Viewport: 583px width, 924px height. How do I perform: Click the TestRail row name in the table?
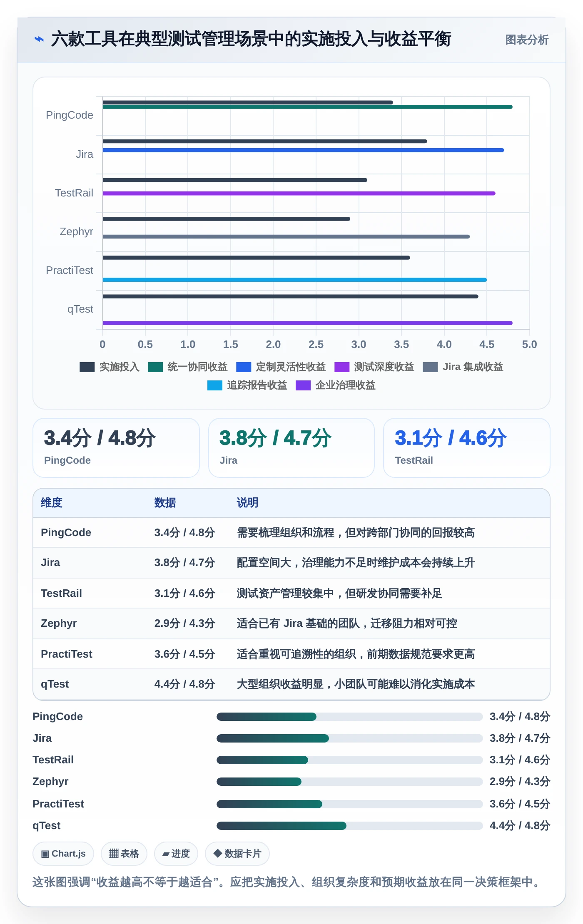click(x=61, y=594)
